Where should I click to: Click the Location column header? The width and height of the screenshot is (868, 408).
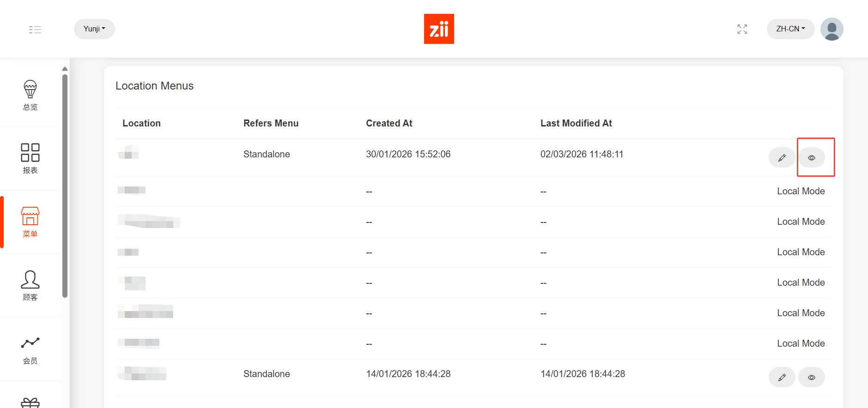pos(141,123)
